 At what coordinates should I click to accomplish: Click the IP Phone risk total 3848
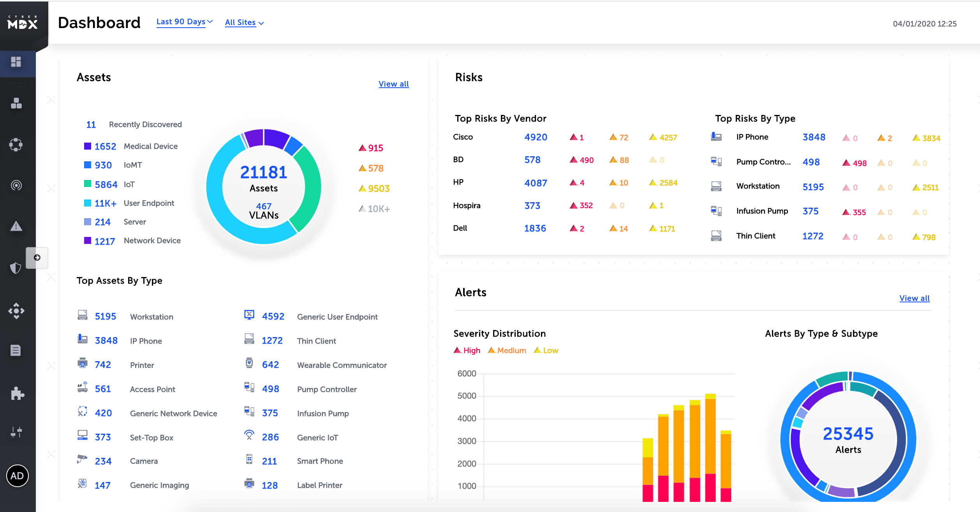point(814,137)
